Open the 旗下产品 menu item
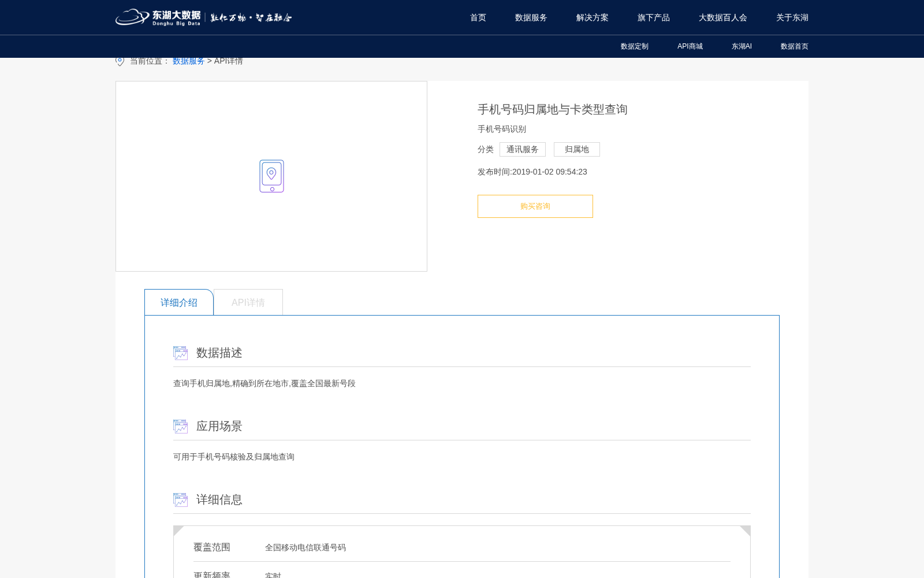The width and height of the screenshot is (924, 578). [x=654, y=17]
